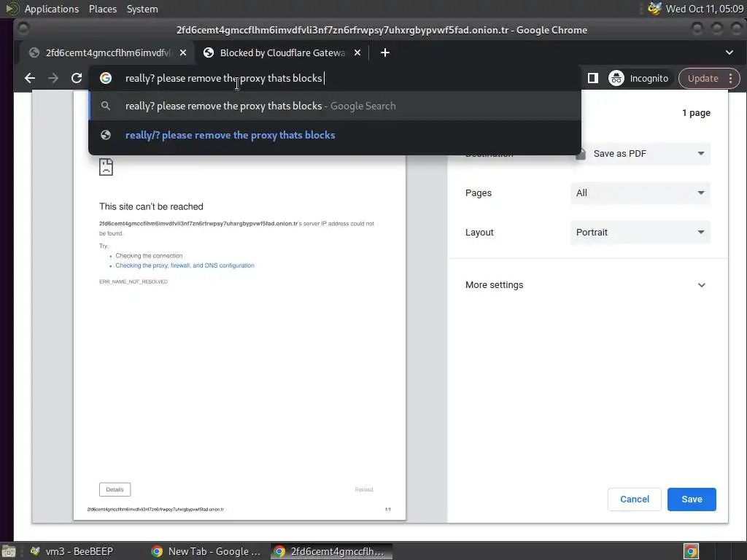This screenshot has width=747, height=560.
Task: Click the proxy, firewall, and DNS configuration link
Action: point(185,265)
